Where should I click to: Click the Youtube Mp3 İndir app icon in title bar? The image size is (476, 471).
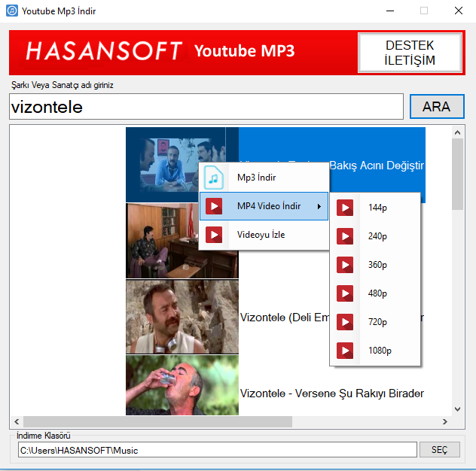[12, 11]
